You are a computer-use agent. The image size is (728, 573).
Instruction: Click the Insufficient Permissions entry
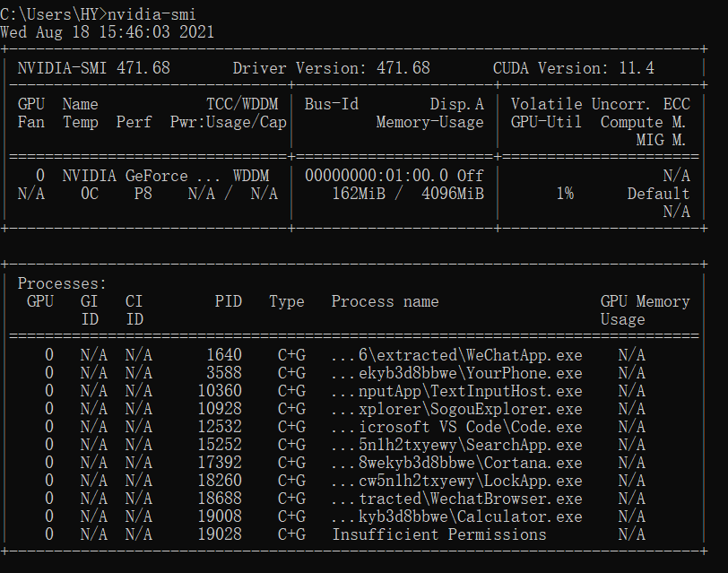[x=439, y=534]
